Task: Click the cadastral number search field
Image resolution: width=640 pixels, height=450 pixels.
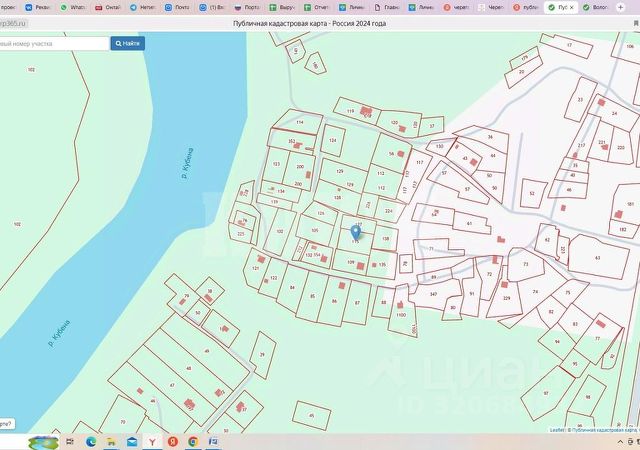Action: [x=53, y=44]
